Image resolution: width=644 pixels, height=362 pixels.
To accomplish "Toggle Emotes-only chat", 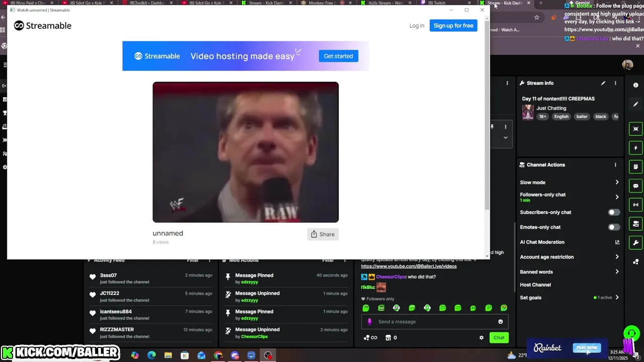I will tap(614, 227).
